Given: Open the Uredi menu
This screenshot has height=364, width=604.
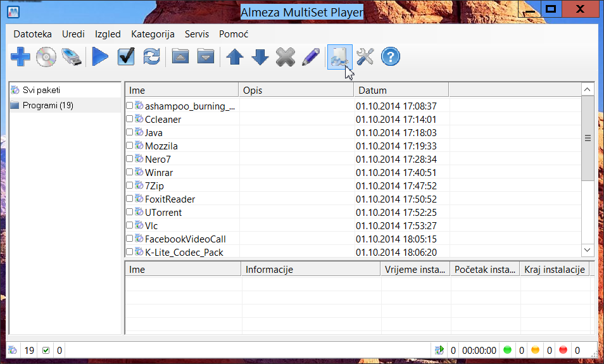Looking at the screenshot, I should coord(73,34).
